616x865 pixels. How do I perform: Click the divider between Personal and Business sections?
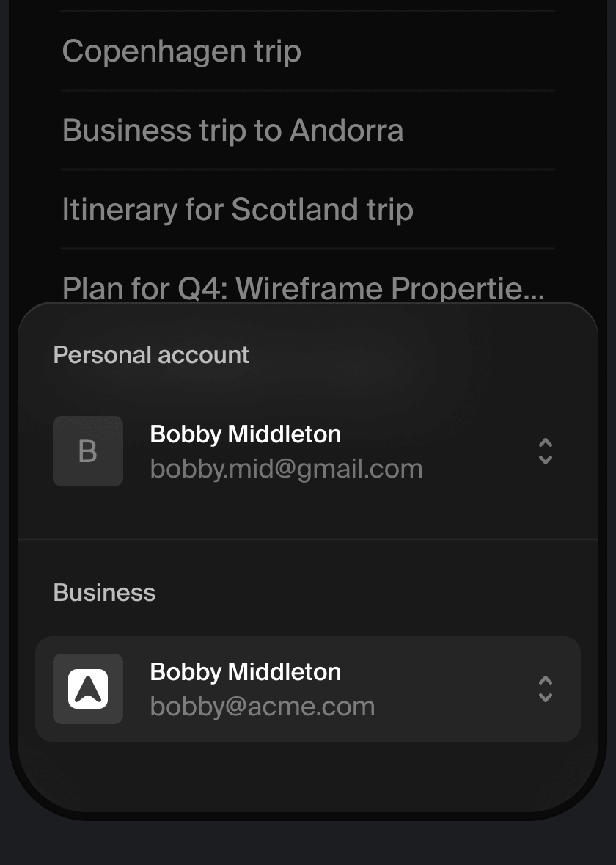pos(308,539)
